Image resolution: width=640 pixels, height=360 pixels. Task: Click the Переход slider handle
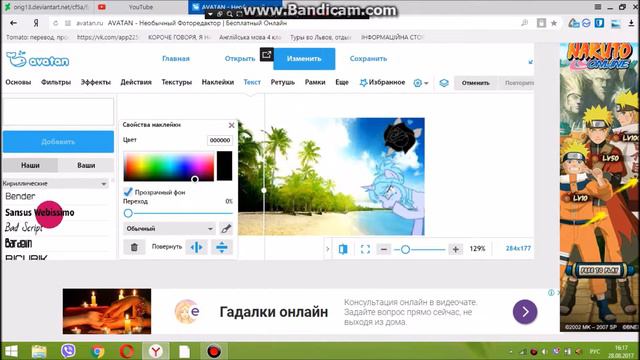pos(128,213)
